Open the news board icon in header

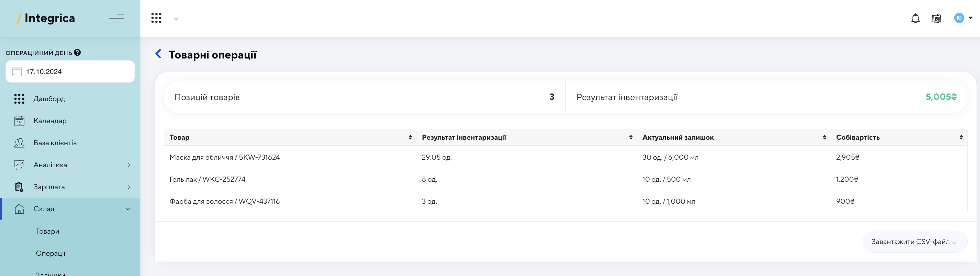tap(936, 18)
